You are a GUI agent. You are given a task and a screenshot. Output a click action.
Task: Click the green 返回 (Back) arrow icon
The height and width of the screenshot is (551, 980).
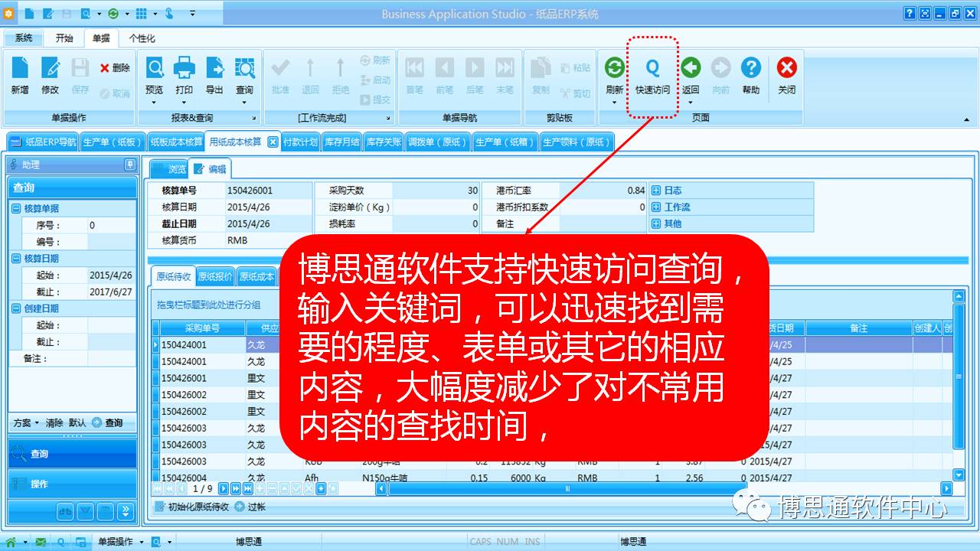pos(691,69)
